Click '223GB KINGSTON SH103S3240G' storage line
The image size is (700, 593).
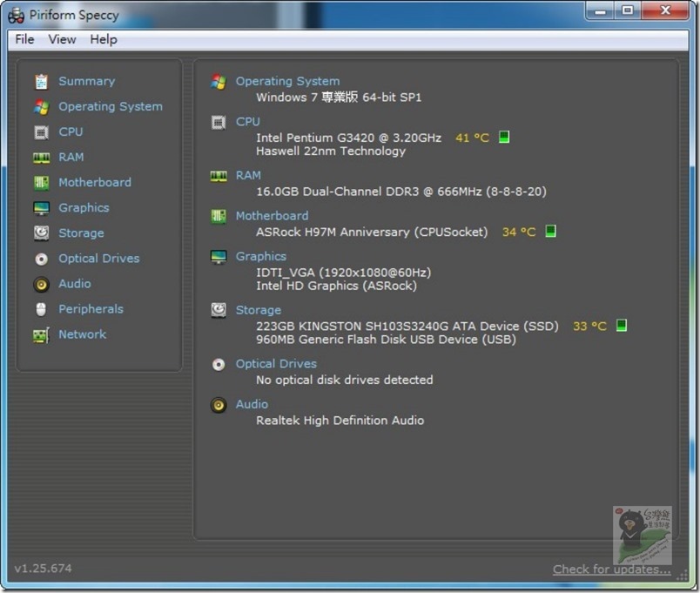coord(407,326)
